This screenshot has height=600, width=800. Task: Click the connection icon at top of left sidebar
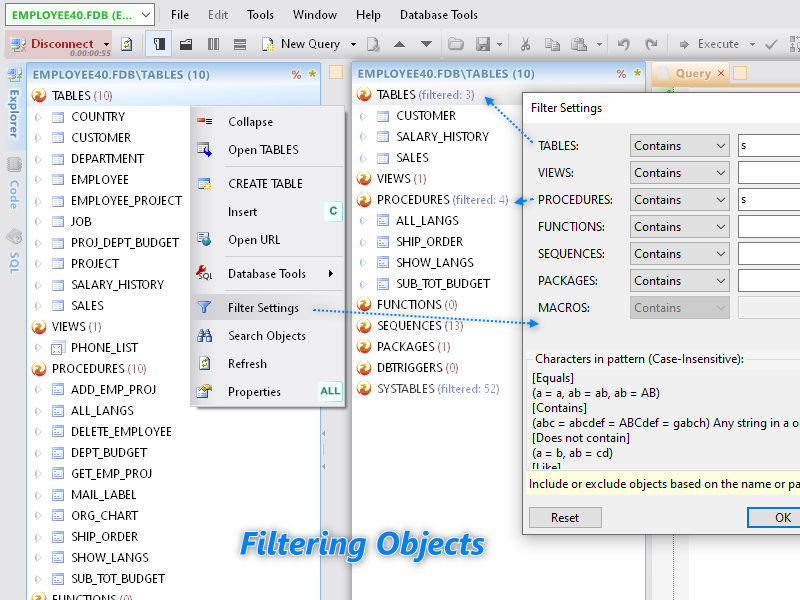click(x=14, y=75)
